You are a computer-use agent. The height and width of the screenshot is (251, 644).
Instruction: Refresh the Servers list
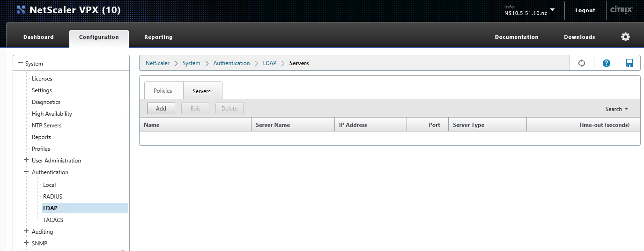(582, 63)
